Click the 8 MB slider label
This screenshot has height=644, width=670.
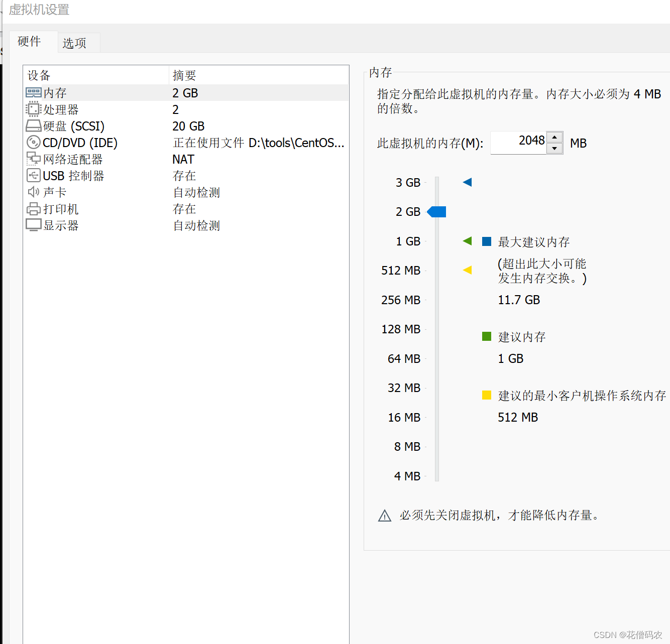[x=407, y=447]
